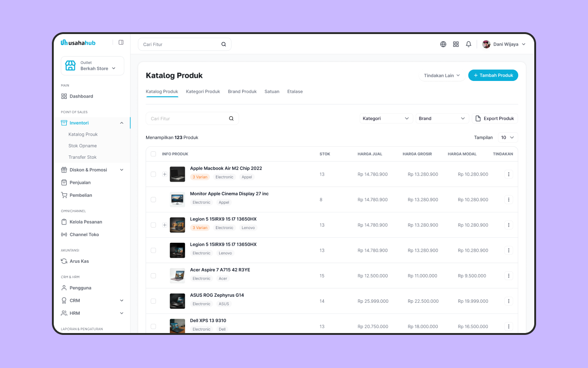Open the Tindakan Lain dropdown
This screenshot has width=588, height=368.
pyautogui.click(x=442, y=75)
